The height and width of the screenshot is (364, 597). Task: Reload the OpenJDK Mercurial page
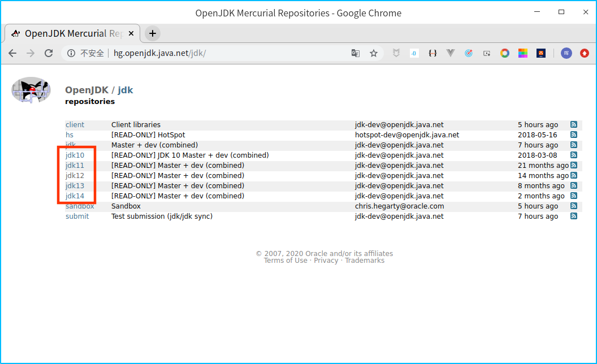(x=49, y=53)
